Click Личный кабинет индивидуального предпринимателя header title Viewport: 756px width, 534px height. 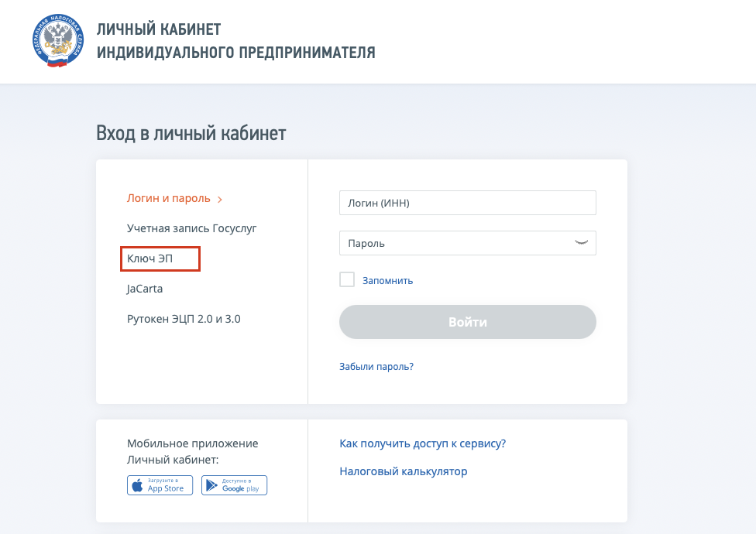coord(235,41)
